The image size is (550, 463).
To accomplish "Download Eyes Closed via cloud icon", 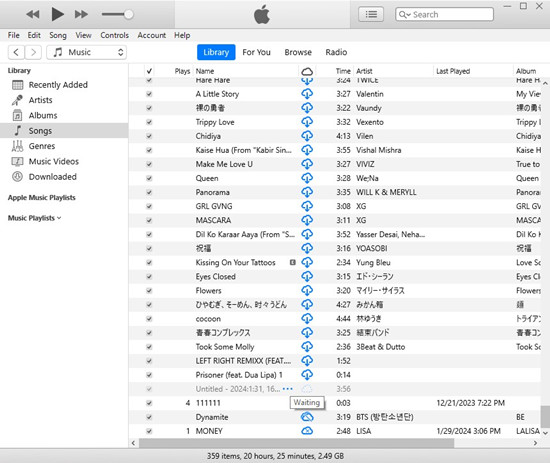I will click(x=307, y=276).
